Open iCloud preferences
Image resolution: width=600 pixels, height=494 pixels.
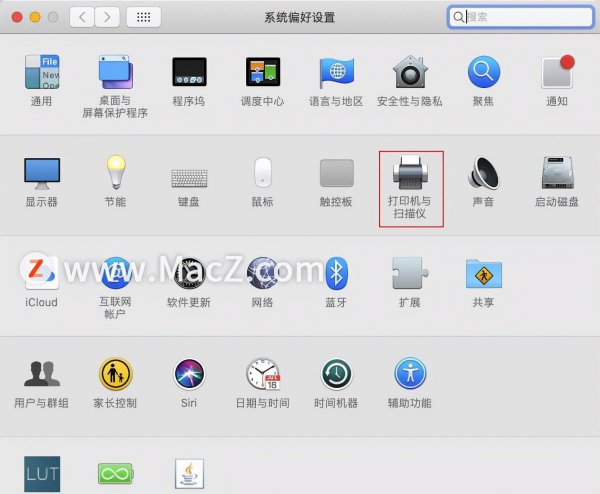click(x=42, y=273)
